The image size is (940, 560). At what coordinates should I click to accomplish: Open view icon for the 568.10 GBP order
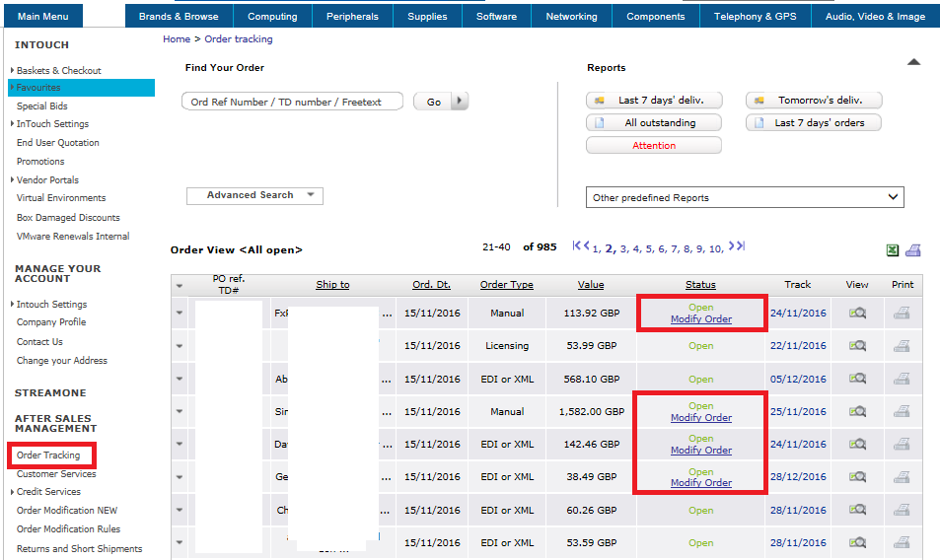coord(857,379)
